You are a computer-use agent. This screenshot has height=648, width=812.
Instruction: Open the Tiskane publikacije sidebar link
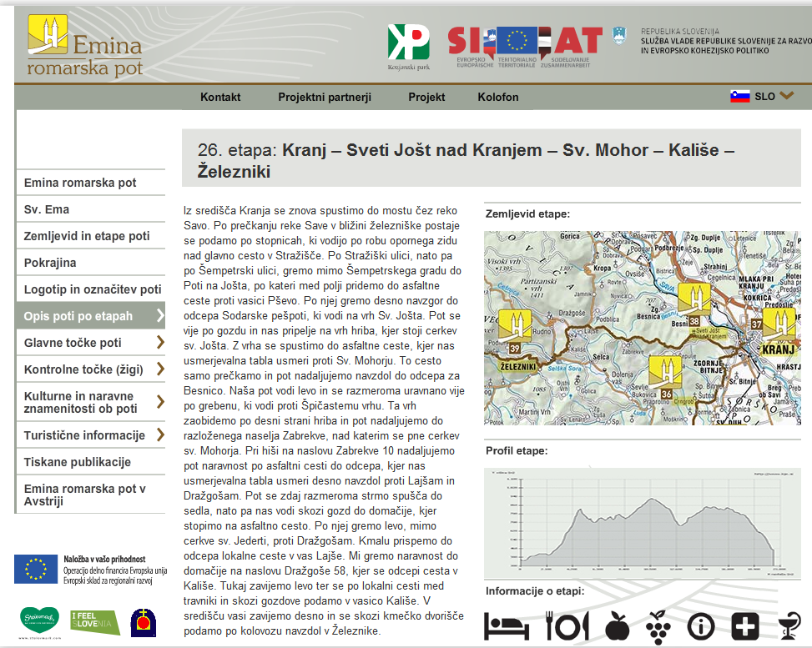click(78, 462)
